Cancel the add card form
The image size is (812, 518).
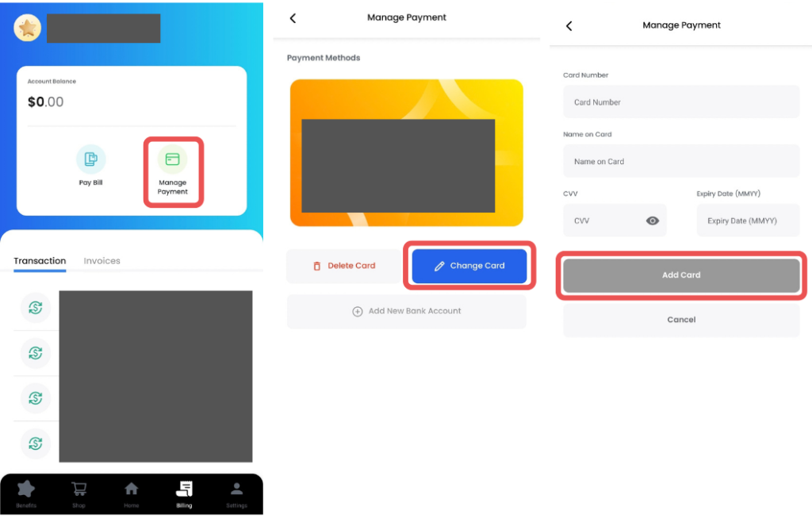pos(681,320)
